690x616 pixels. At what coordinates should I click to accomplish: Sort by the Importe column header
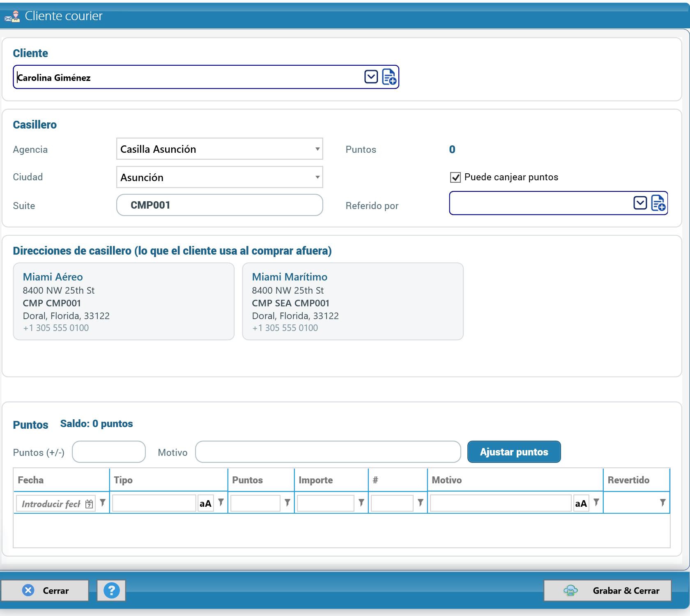[x=331, y=480]
